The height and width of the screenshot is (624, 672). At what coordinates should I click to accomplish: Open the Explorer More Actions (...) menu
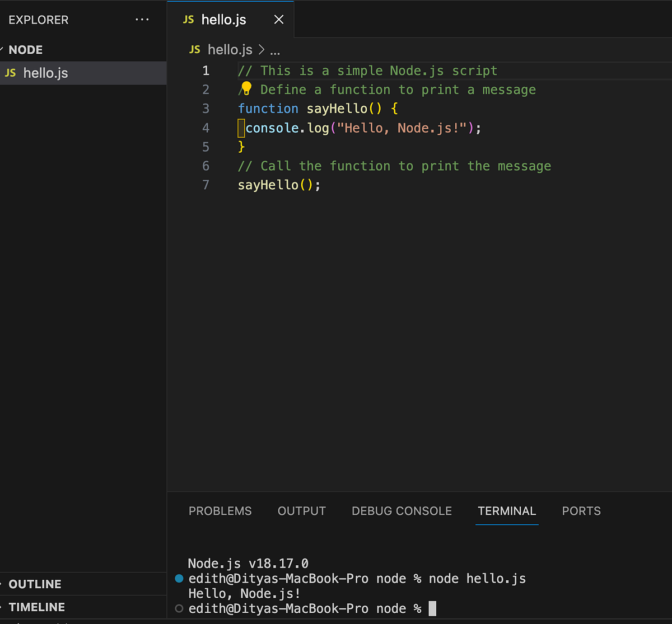142,20
